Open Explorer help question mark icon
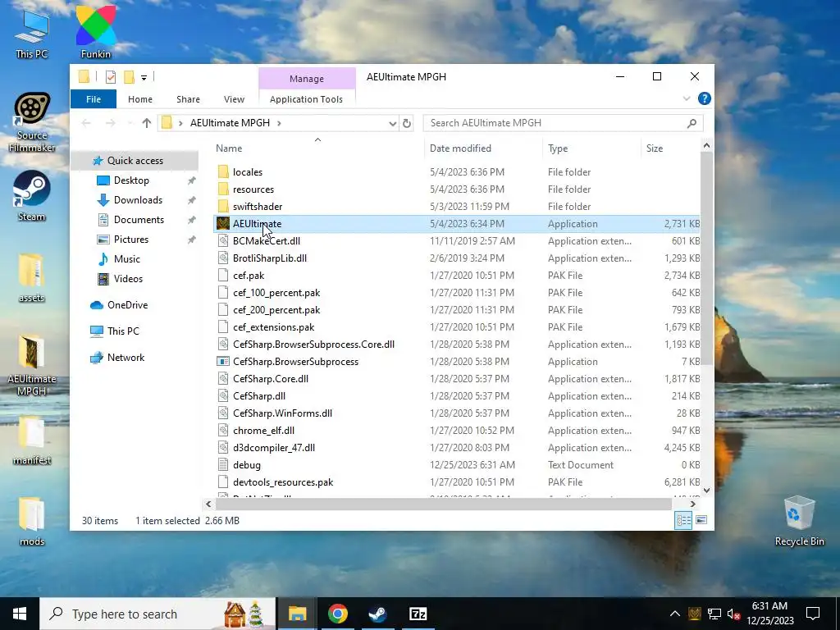 (705, 98)
